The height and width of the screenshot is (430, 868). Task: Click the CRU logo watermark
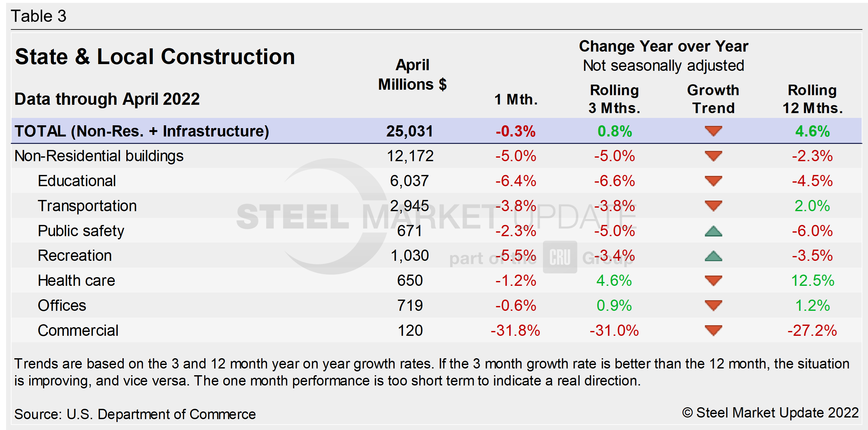coord(560,257)
